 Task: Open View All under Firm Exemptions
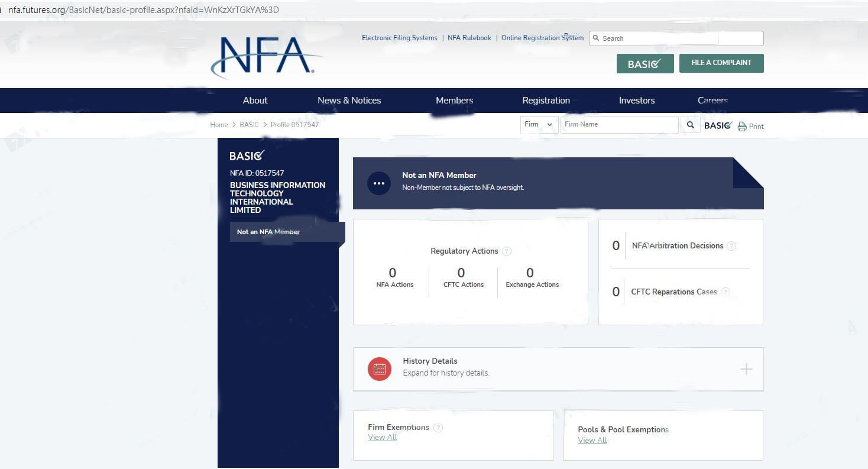382,438
